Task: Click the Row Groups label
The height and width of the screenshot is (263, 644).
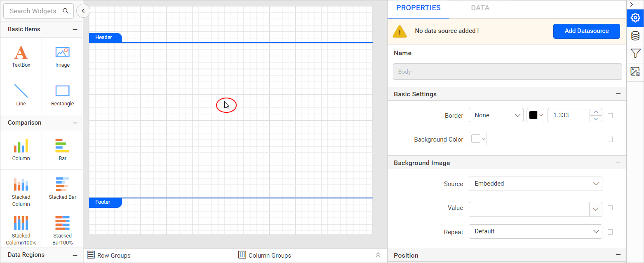Action: coord(114,256)
